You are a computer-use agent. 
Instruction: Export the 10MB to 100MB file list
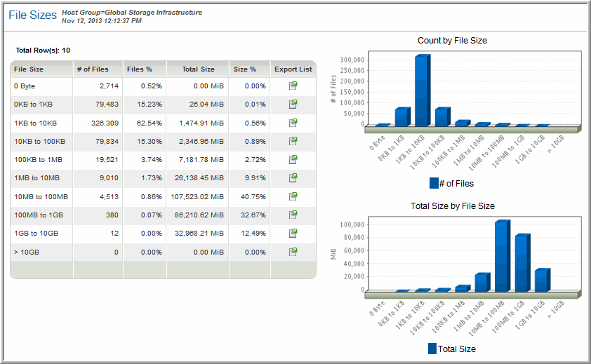[x=293, y=196]
